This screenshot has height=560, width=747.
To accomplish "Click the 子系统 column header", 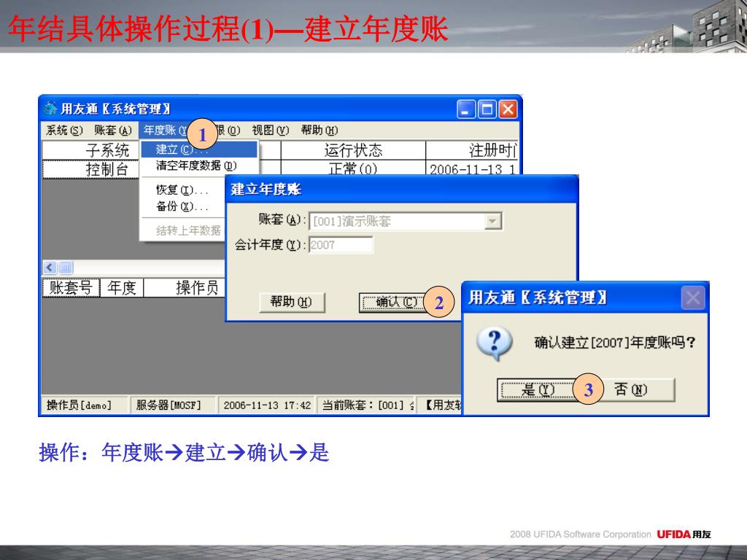I will (x=91, y=150).
